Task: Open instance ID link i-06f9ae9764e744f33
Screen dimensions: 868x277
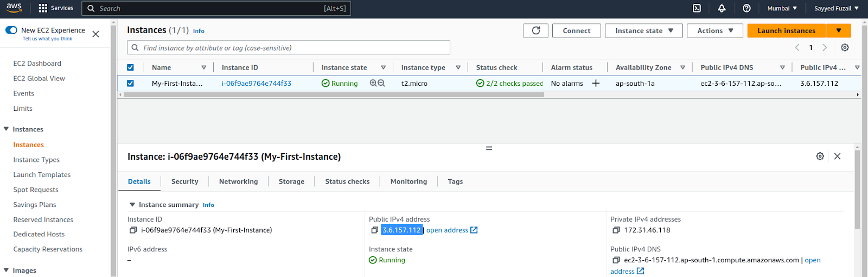Action: [257, 83]
